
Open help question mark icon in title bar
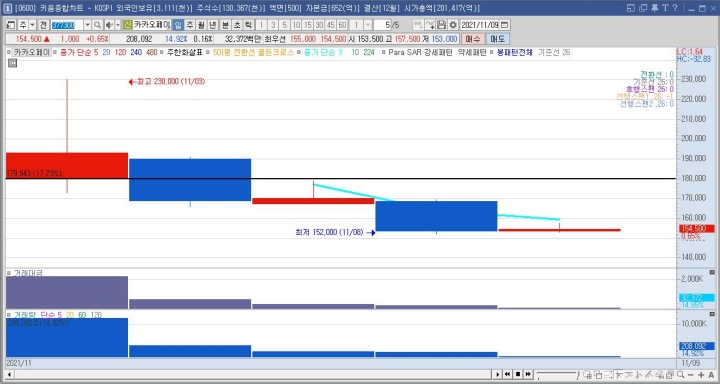[x=675, y=8]
